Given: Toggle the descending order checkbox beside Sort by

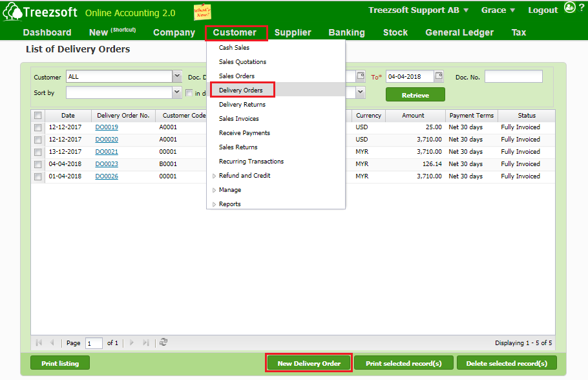Looking at the screenshot, I should (x=189, y=93).
